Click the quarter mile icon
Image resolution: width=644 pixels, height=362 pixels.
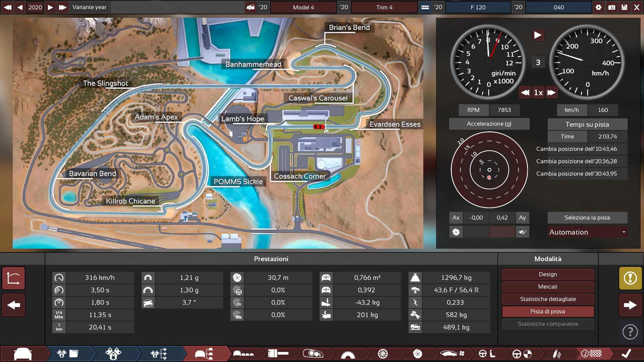pos(59,315)
